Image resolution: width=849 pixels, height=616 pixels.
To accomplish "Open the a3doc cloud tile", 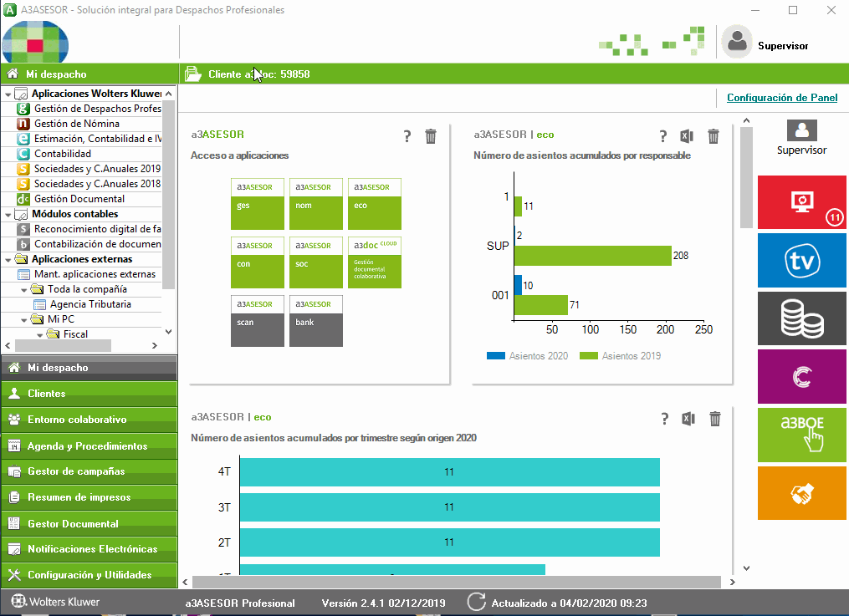I will click(374, 262).
